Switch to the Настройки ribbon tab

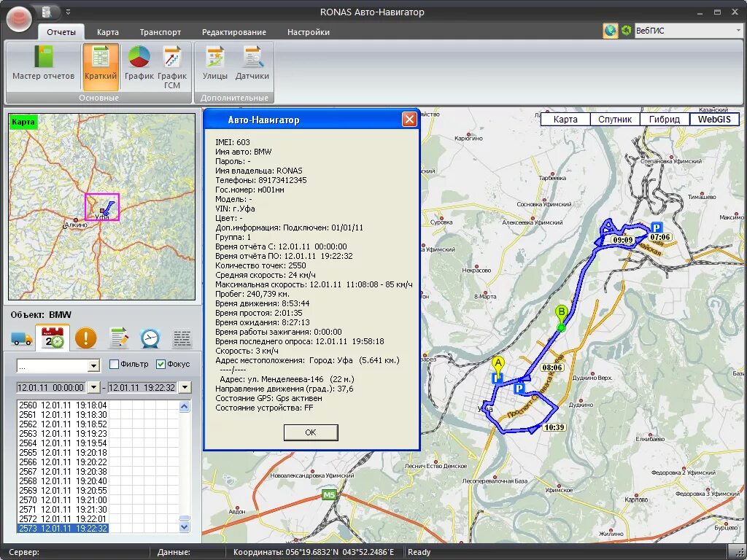point(309,32)
